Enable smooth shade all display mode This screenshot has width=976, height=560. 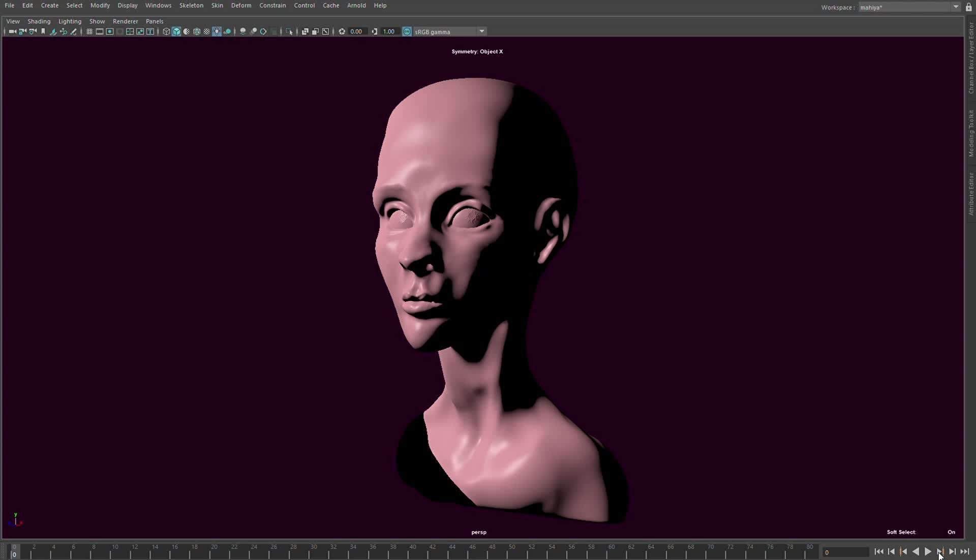[176, 32]
